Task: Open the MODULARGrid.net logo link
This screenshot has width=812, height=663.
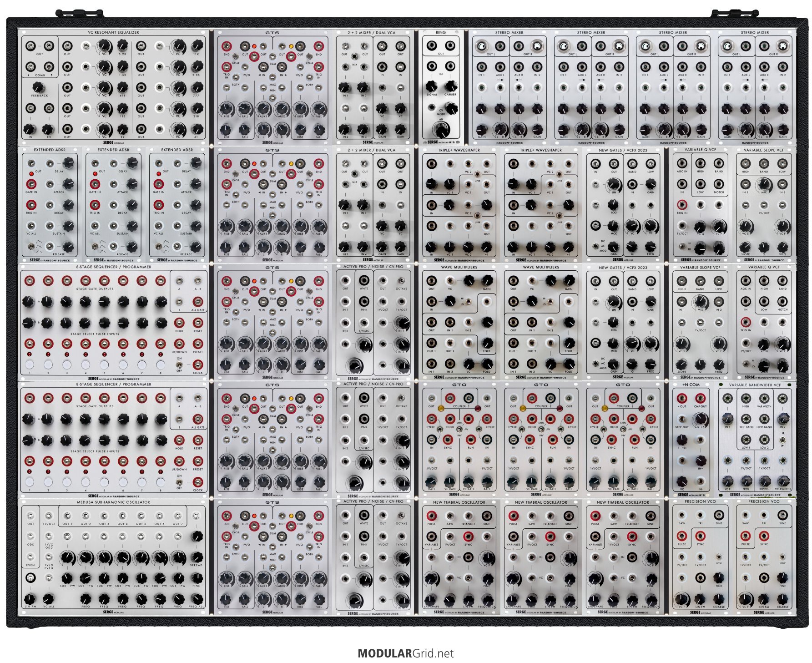Action: pos(406,653)
